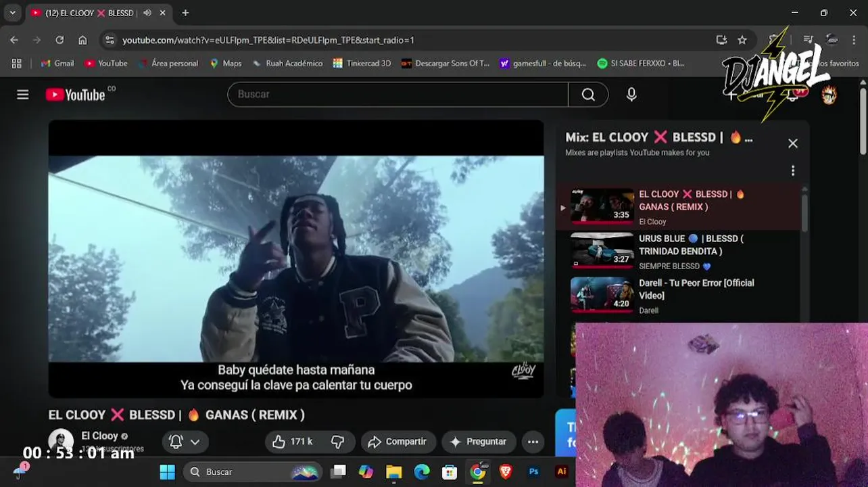The height and width of the screenshot is (487, 868).
Task: Open Microsoft Edge from the taskbar
Action: point(422,472)
